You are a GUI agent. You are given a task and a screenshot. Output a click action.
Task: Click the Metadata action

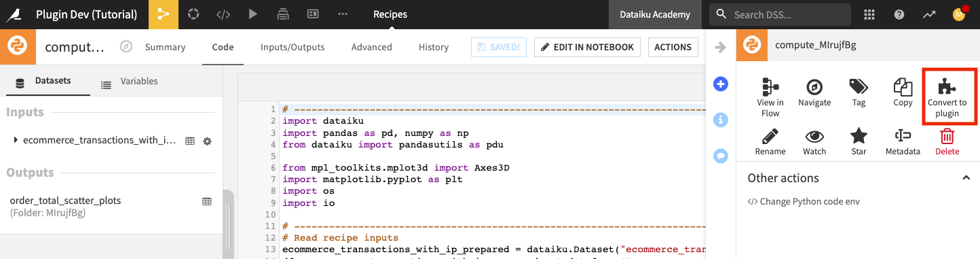click(903, 141)
